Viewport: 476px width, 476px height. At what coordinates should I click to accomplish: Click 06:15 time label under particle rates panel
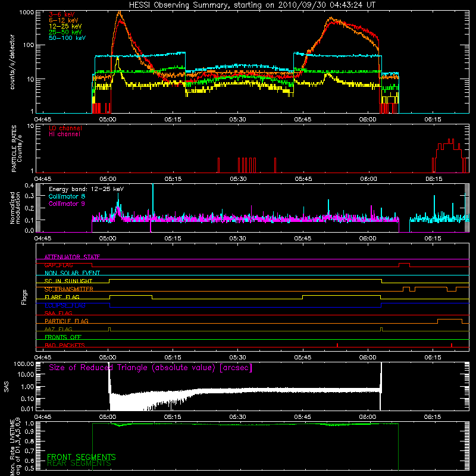point(434,179)
